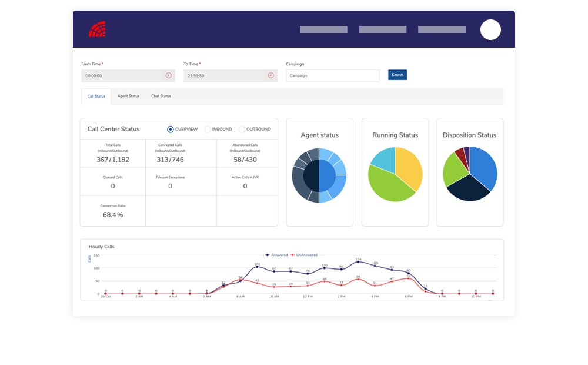
Task: Click the Agent status donut chart
Action: (319, 175)
